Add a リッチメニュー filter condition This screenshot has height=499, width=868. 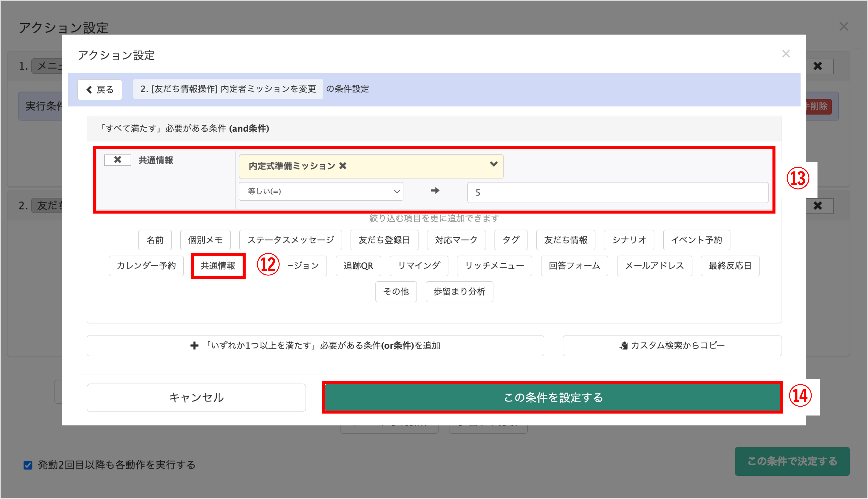pos(494,266)
